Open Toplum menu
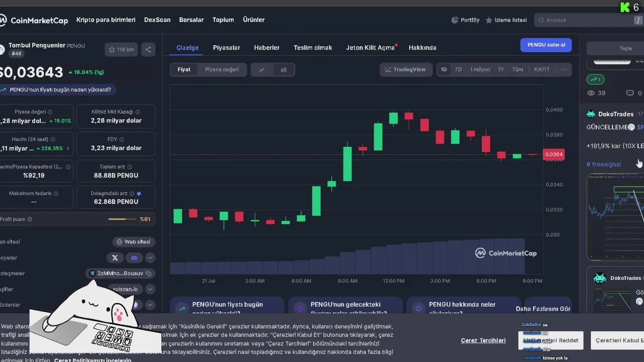 223,20
